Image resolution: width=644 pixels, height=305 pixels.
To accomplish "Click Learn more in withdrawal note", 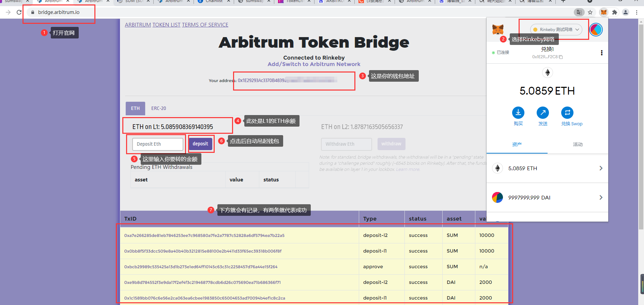I will click(x=408, y=170).
